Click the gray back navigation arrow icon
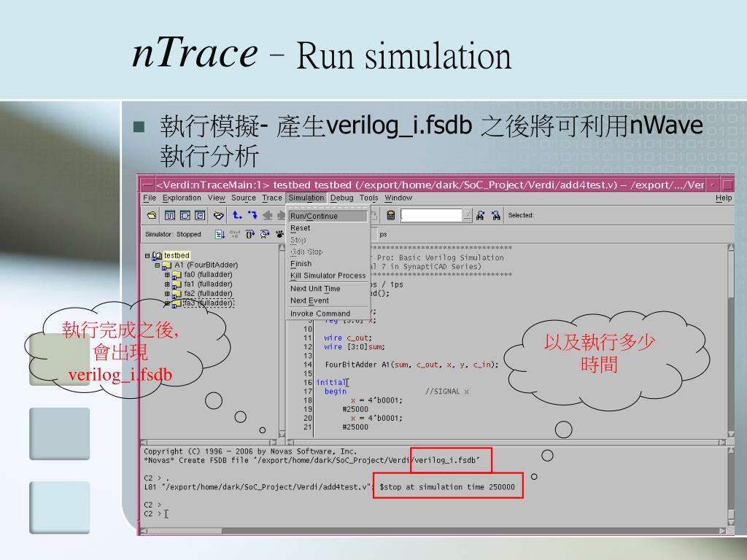Screen dimensions: 747x560 pyautogui.click(x=267, y=215)
